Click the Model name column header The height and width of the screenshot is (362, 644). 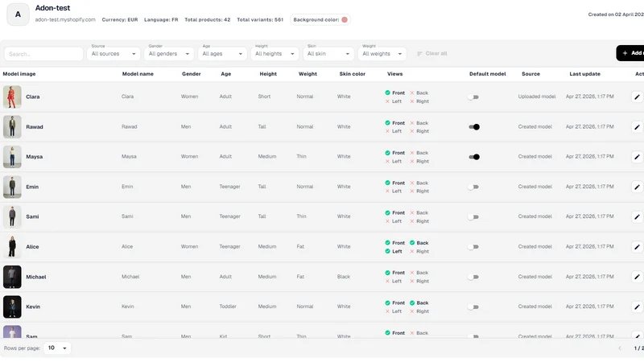pyautogui.click(x=138, y=74)
